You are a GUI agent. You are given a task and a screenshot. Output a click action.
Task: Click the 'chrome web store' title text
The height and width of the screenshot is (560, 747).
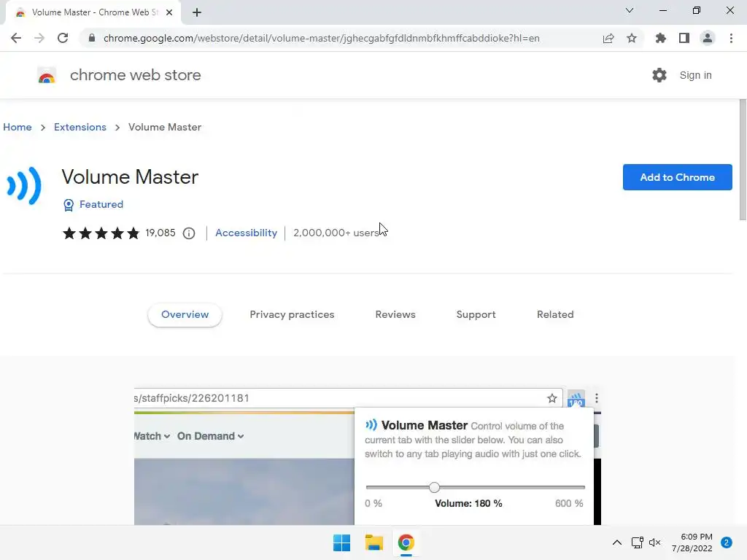135,75
